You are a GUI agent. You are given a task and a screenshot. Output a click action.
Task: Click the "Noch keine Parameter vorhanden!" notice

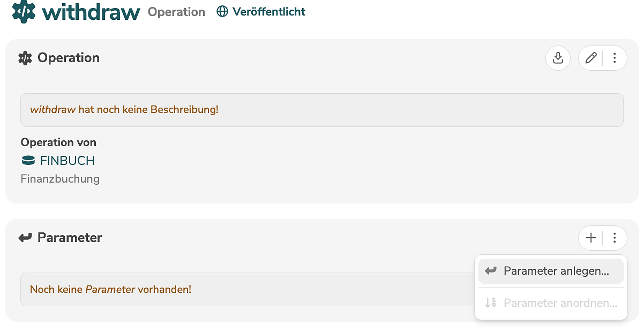click(x=110, y=290)
